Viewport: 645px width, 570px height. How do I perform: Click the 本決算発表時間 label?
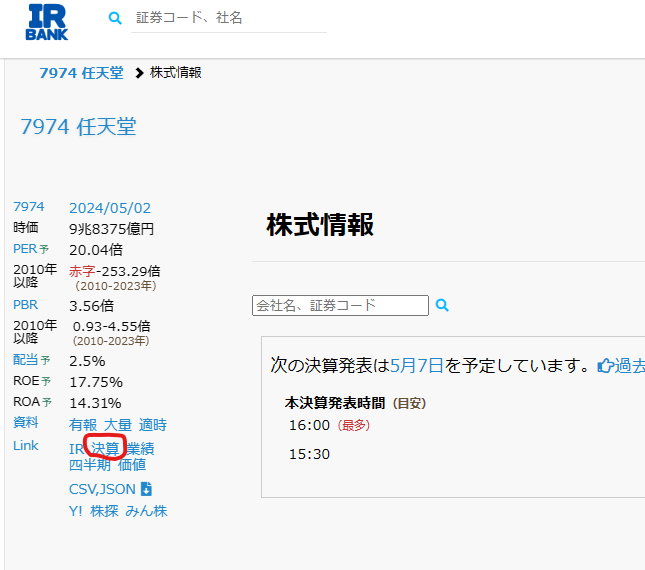click(335, 403)
